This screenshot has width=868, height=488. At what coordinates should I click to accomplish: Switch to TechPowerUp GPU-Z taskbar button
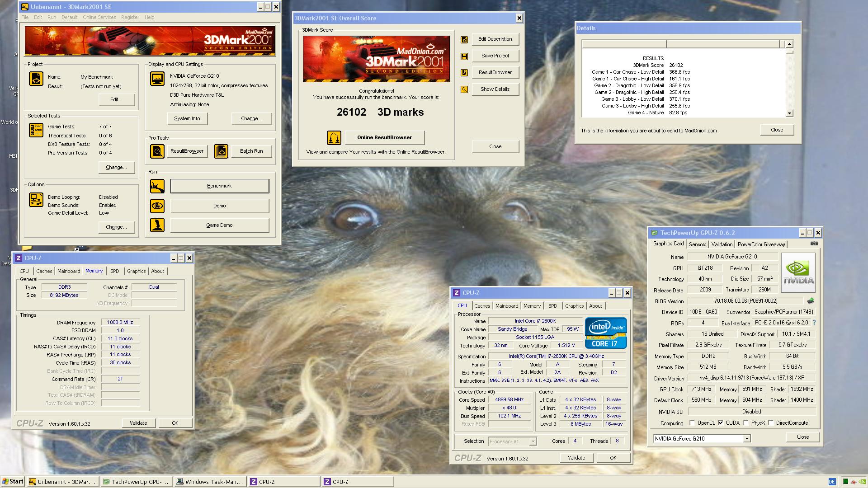pyautogui.click(x=137, y=482)
